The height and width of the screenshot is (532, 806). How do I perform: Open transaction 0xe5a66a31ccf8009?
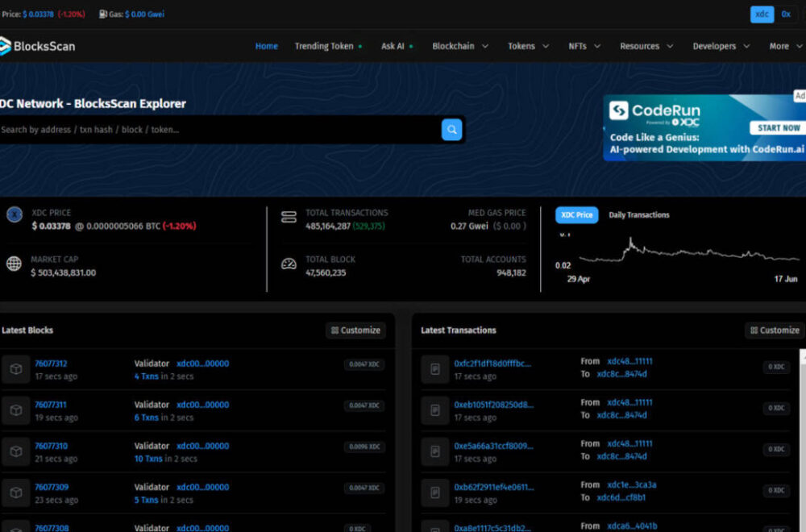(493, 446)
